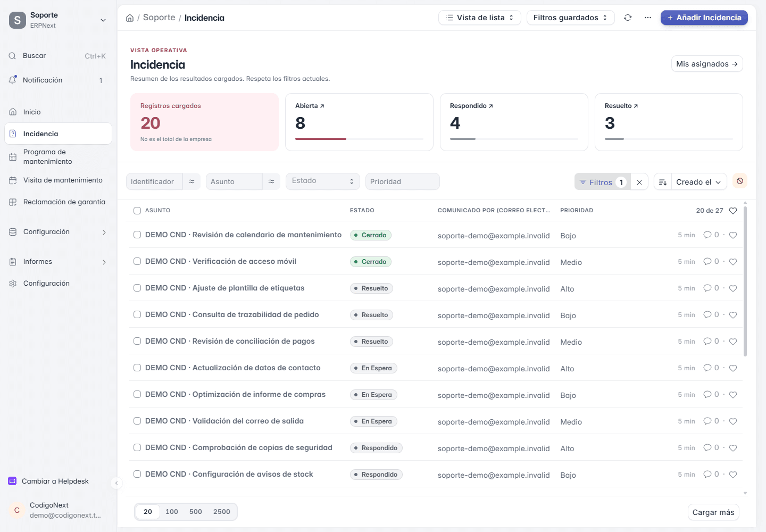Tick the select-all checkbox in the header
The image size is (766, 532).
coord(137,211)
